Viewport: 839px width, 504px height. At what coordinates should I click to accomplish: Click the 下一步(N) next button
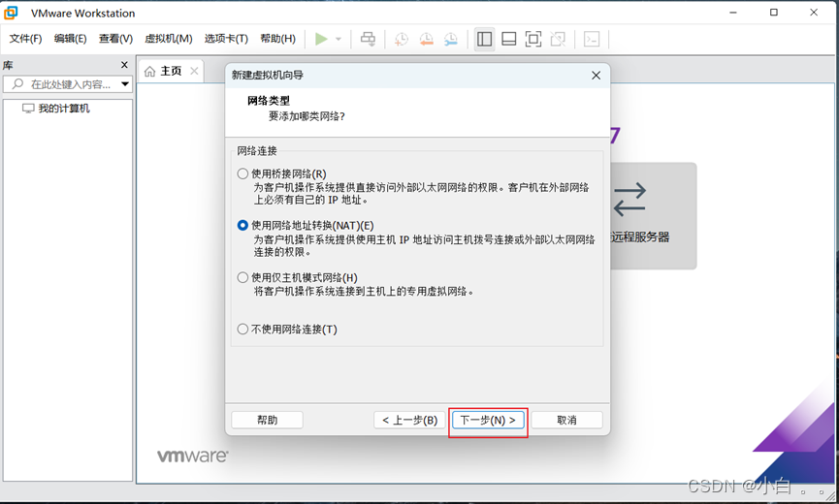[488, 420]
